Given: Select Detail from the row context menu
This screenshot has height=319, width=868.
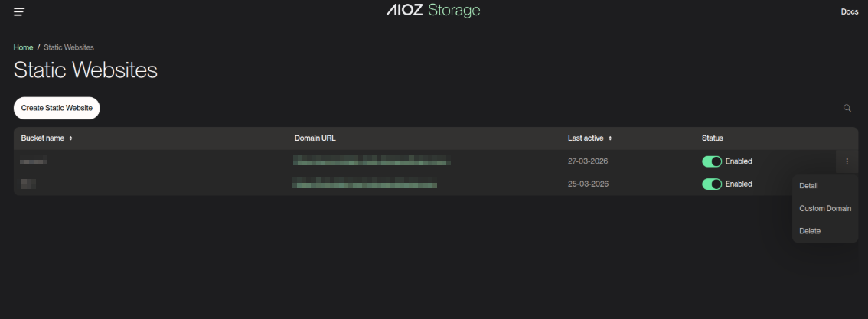Looking at the screenshot, I should click(809, 186).
